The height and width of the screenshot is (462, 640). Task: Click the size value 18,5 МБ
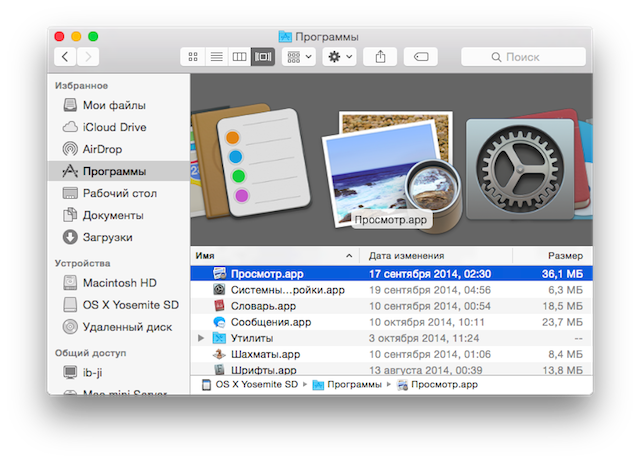[x=562, y=306]
